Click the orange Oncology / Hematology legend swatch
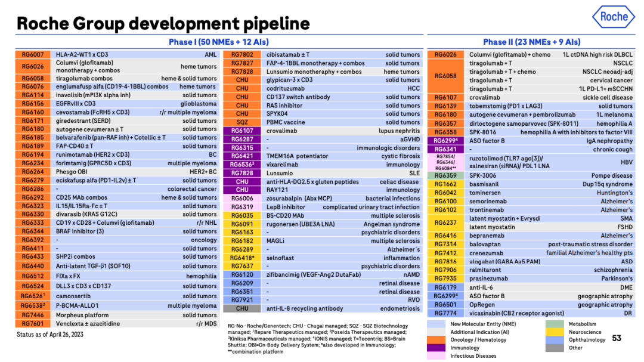The image size is (644, 362). [436, 340]
